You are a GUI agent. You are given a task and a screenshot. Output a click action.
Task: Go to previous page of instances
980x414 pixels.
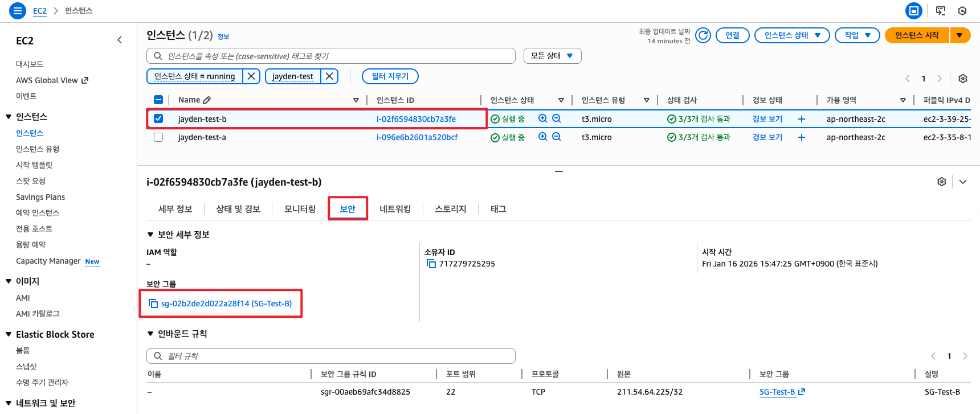(908, 79)
